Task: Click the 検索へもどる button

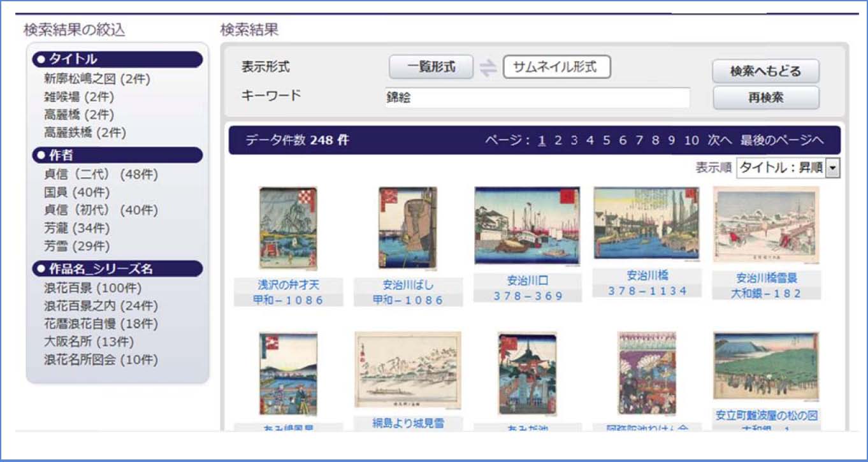Action: click(x=765, y=71)
